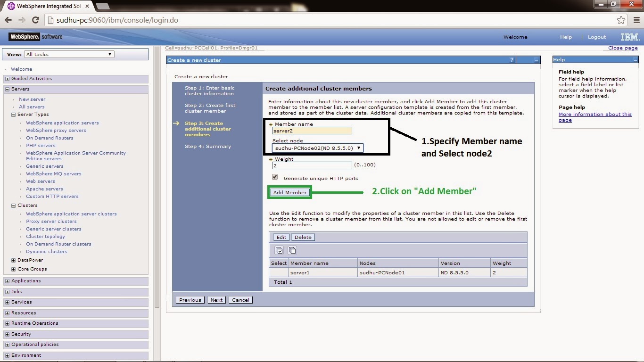The image size is (644, 362).
Task: Click the browser forward arrow
Action: [x=22, y=20]
